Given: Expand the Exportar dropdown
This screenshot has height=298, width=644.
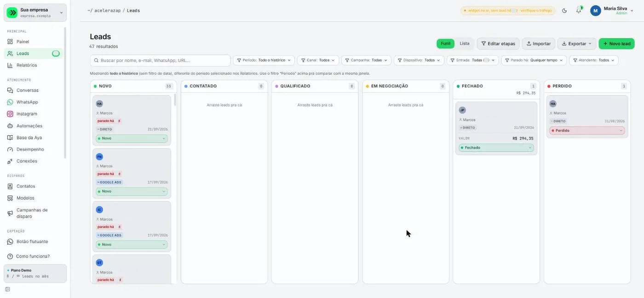Looking at the screenshot, I should [577, 44].
